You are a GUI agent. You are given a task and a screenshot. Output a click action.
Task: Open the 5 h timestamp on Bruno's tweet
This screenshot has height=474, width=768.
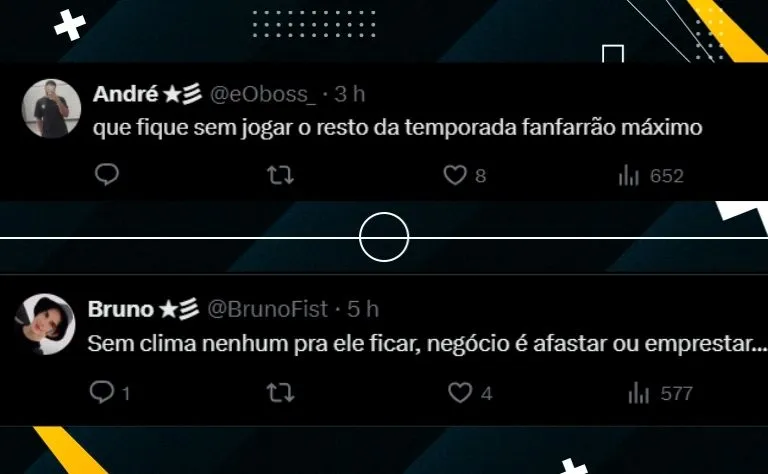tap(363, 309)
